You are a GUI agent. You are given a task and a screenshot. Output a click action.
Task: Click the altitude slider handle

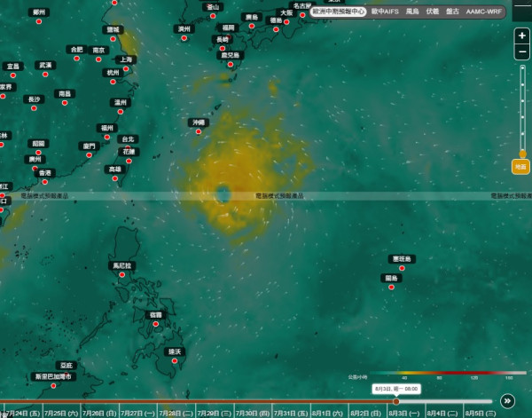[523, 154]
